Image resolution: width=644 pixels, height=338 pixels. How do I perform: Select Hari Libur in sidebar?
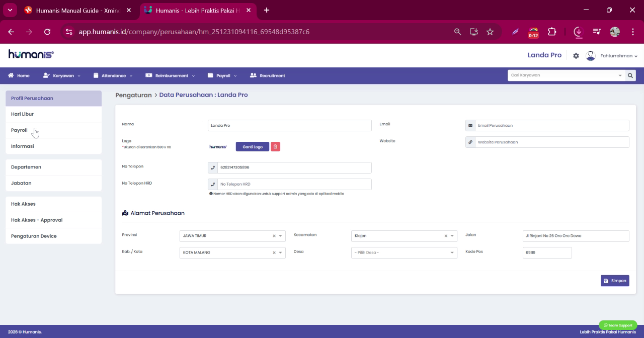53,114
